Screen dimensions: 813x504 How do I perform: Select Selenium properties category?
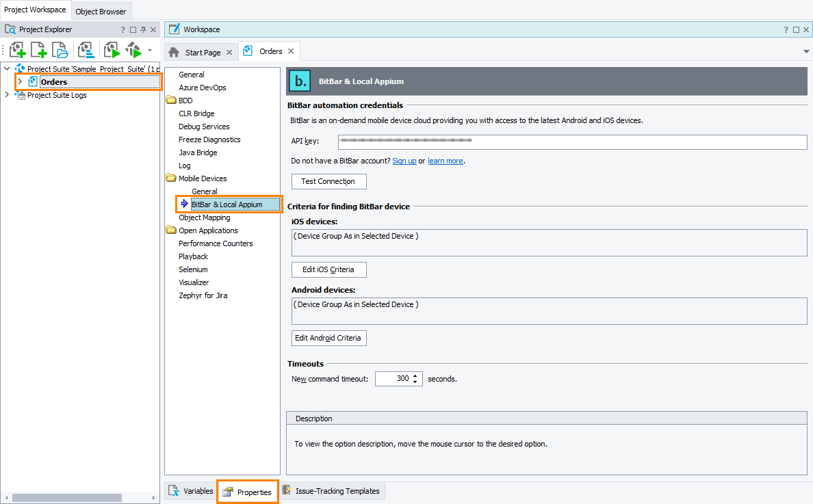tap(193, 269)
